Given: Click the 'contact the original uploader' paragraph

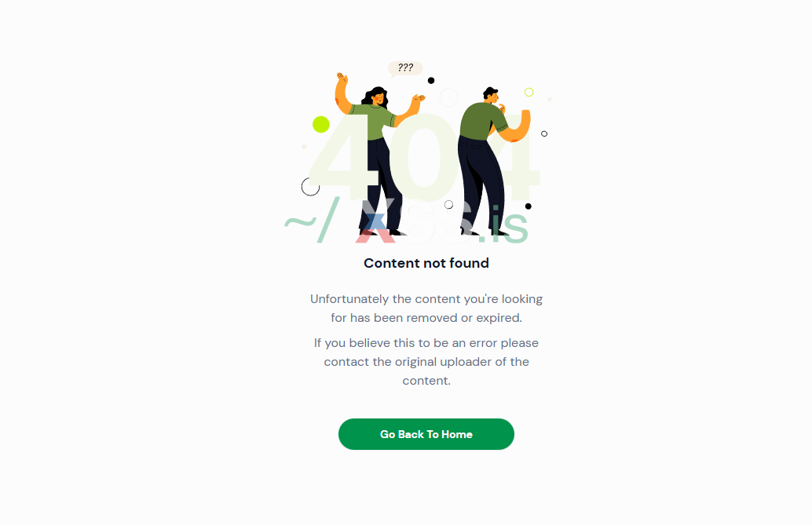Looking at the screenshot, I should (x=426, y=361).
